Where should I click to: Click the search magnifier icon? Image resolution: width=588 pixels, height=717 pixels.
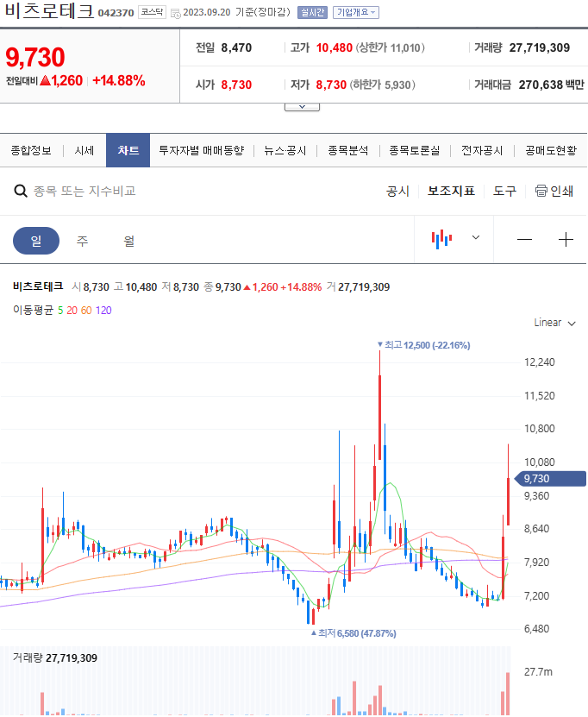pos(21,191)
